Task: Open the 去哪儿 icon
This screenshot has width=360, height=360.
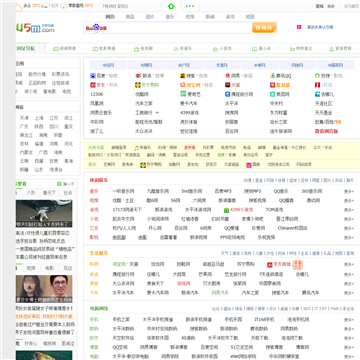Action: pyautogui.click(x=317, y=94)
